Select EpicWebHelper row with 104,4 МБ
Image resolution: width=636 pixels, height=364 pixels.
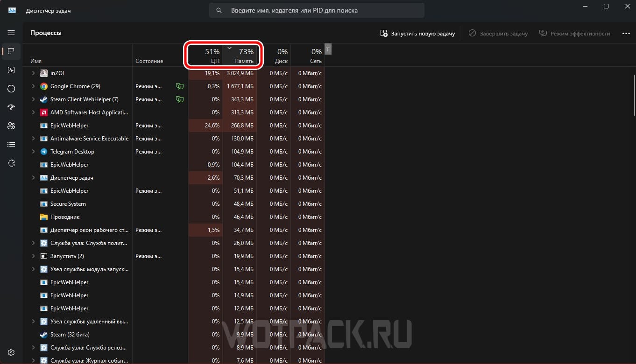(x=174, y=165)
